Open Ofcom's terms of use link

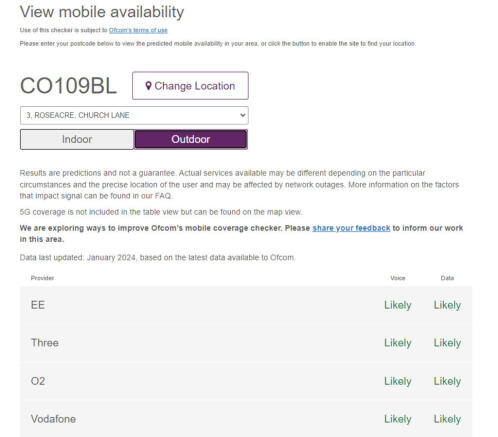click(x=138, y=30)
